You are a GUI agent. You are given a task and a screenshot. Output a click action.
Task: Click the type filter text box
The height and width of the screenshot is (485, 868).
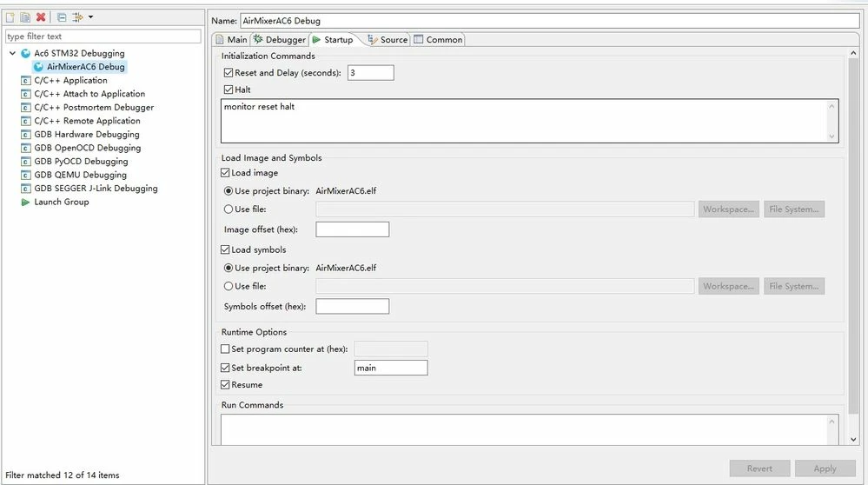tap(103, 36)
